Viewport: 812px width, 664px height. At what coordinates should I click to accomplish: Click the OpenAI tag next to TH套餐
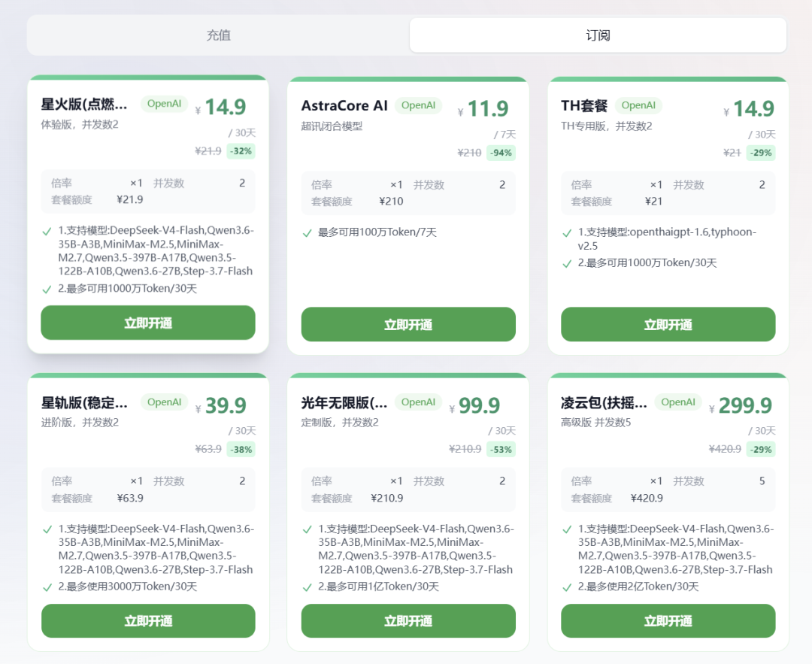tap(638, 105)
